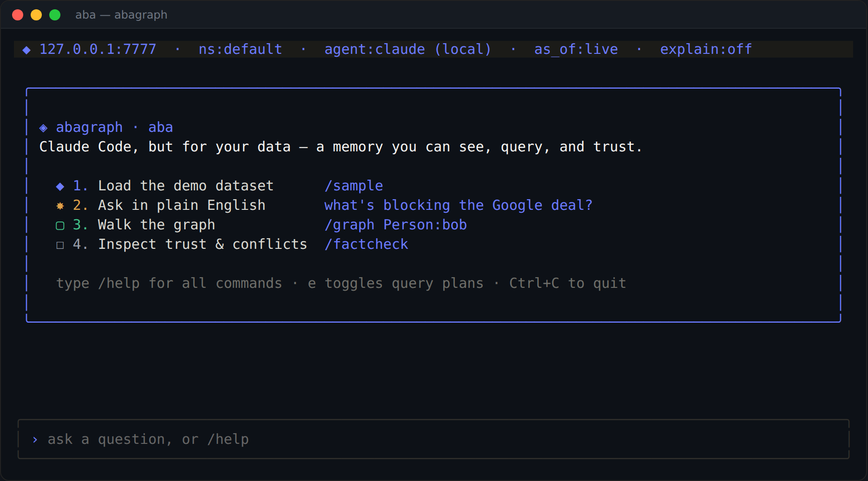Click the what's blocking the Google deal? example
This screenshot has width=868, height=481.
[x=458, y=205]
